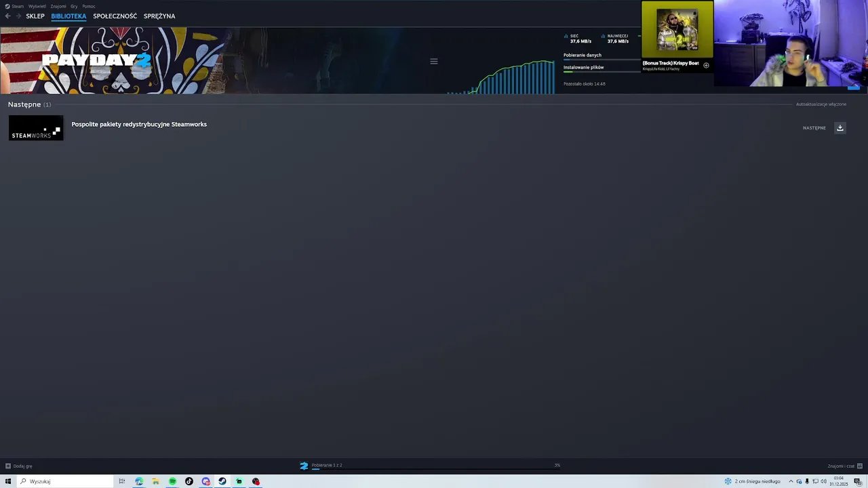Click the Dodaj grę plus icon

tap(8, 466)
